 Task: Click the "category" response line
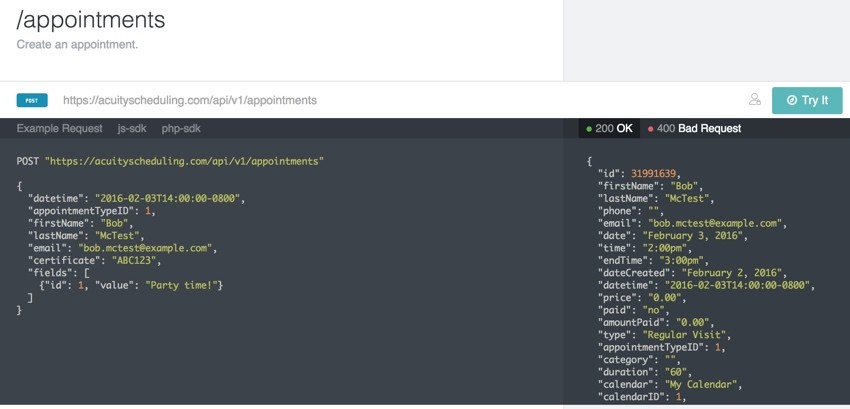click(x=639, y=360)
